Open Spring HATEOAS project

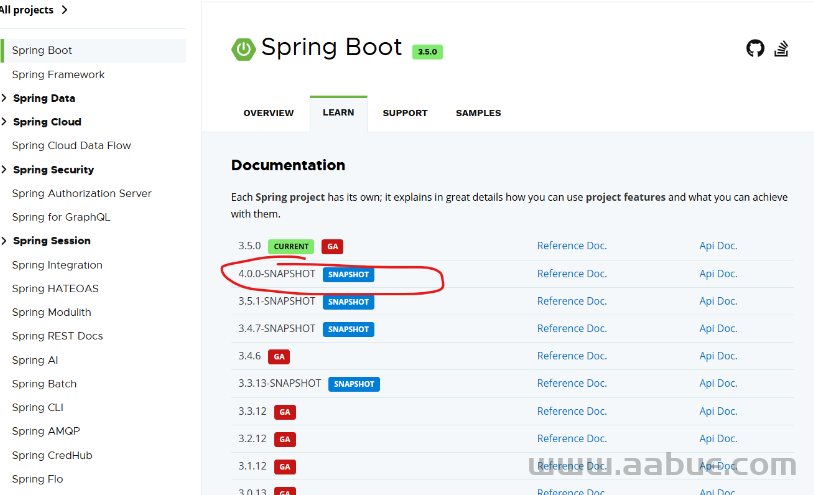[55, 288]
